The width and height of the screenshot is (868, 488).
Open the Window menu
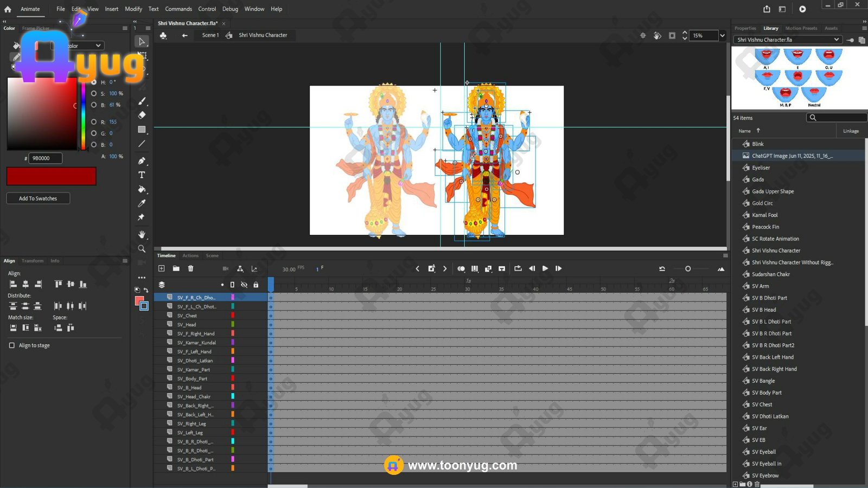click(x=254, y=9)
